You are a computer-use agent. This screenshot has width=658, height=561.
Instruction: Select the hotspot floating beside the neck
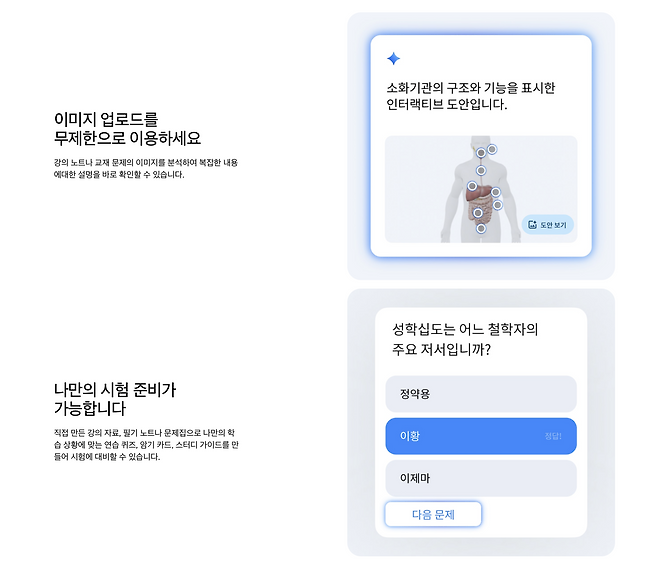pos(492,149)
